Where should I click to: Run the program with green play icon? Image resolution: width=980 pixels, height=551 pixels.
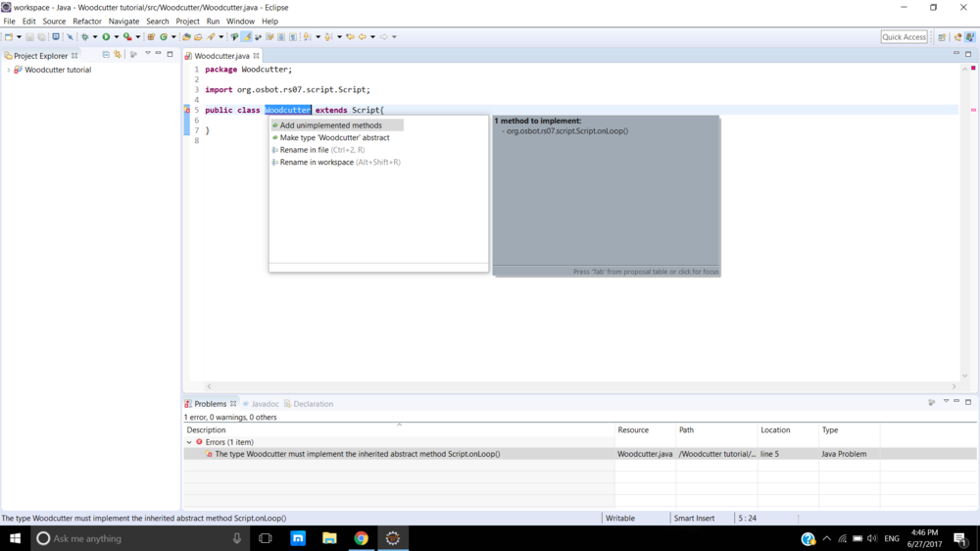(x=106, y=37)
